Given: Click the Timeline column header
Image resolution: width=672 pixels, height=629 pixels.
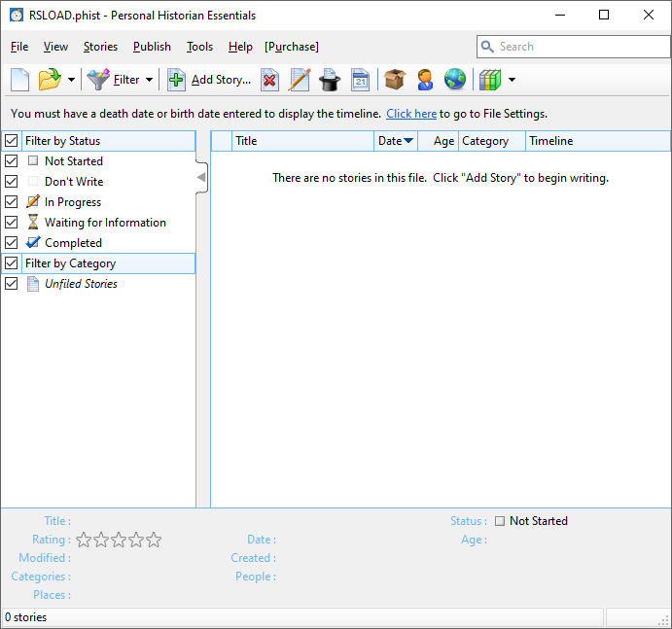Looking at the screenshot, I should (x=598, y=141).
